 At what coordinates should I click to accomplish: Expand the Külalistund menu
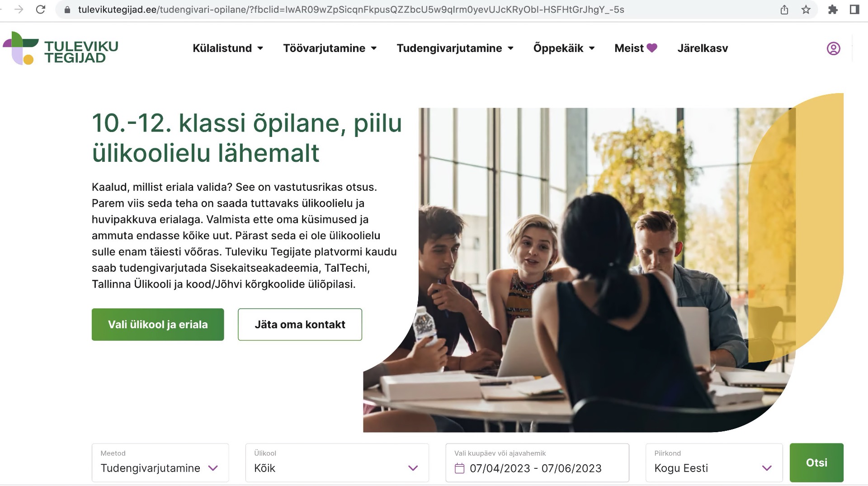[x=228, y=48]
